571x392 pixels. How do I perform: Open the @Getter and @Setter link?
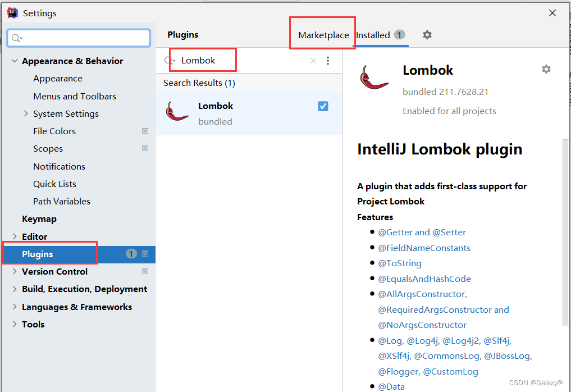422,232
